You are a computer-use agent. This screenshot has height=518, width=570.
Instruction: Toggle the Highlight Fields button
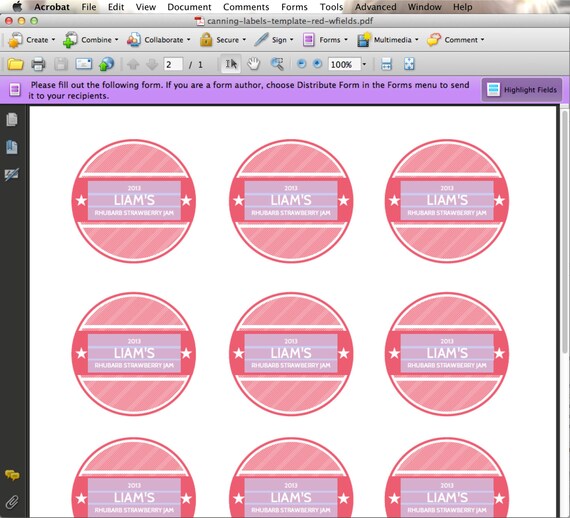click(x=522, y=89)
